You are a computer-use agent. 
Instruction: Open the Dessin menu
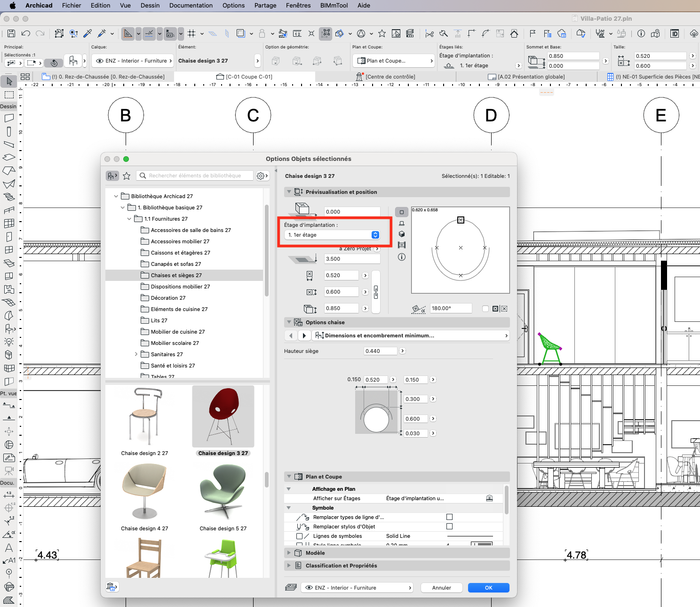tap(150, 6)
